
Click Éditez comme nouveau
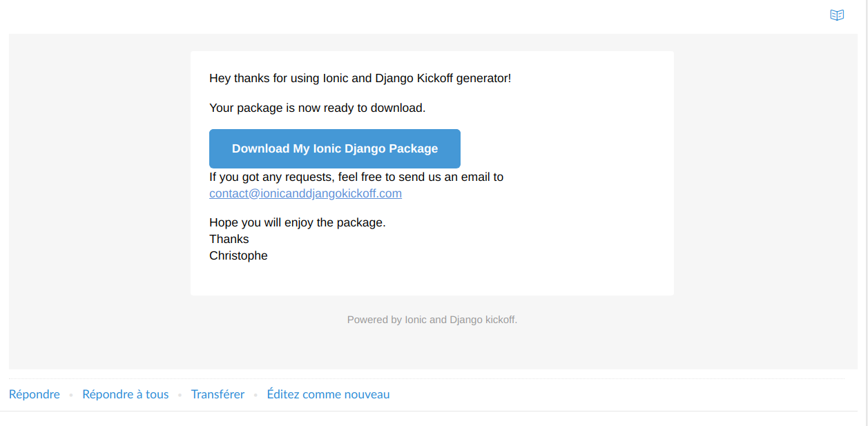(328, 394)
